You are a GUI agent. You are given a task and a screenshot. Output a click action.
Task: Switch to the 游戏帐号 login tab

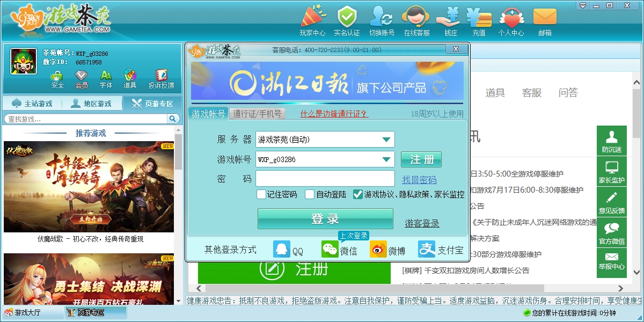coord(208,114)
